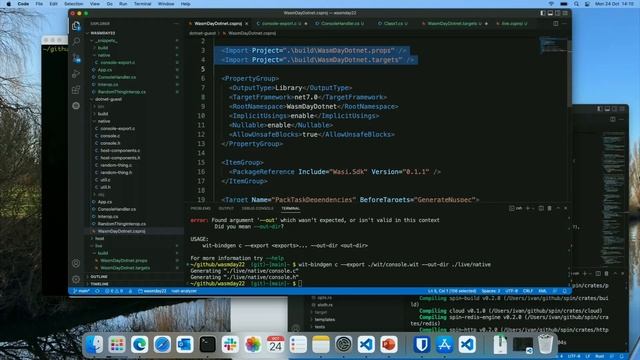Open the Search view in activity bar
The height and width of the screenshot is (360, 640).
76,41
